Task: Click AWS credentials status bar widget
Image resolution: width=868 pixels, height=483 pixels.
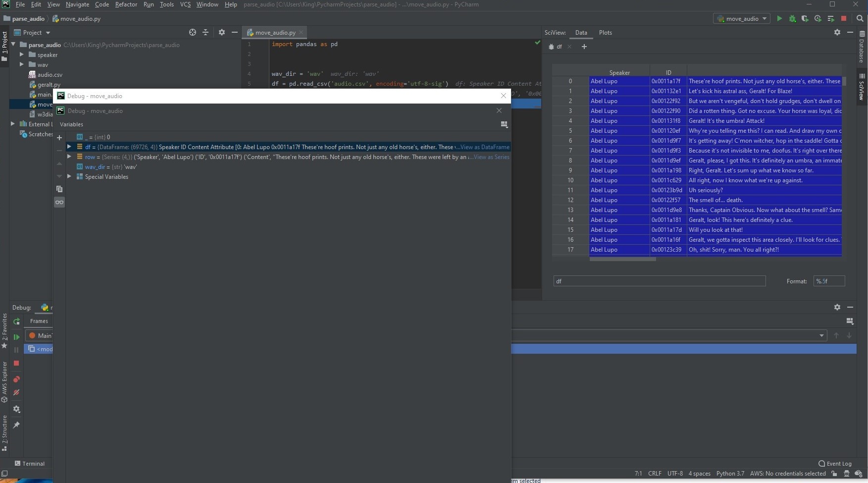Action: [788, 474]
